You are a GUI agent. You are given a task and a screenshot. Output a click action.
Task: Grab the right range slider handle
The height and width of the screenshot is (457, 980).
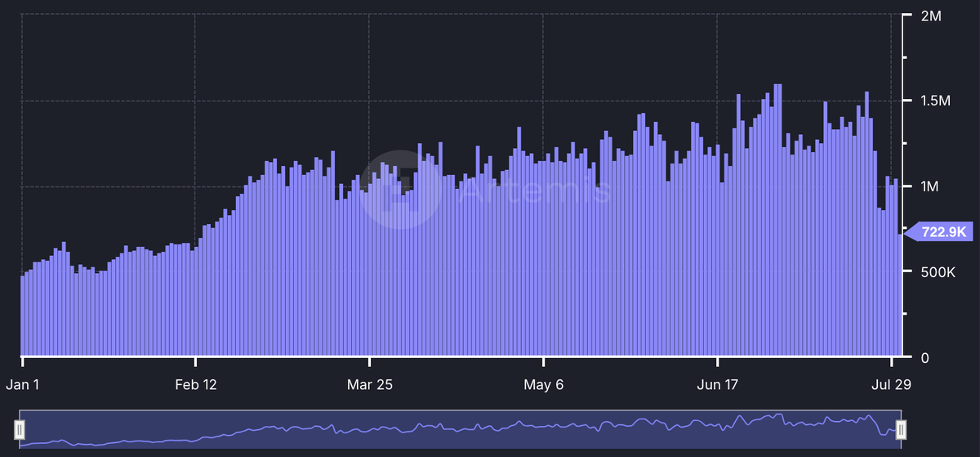tap(901, 429)
